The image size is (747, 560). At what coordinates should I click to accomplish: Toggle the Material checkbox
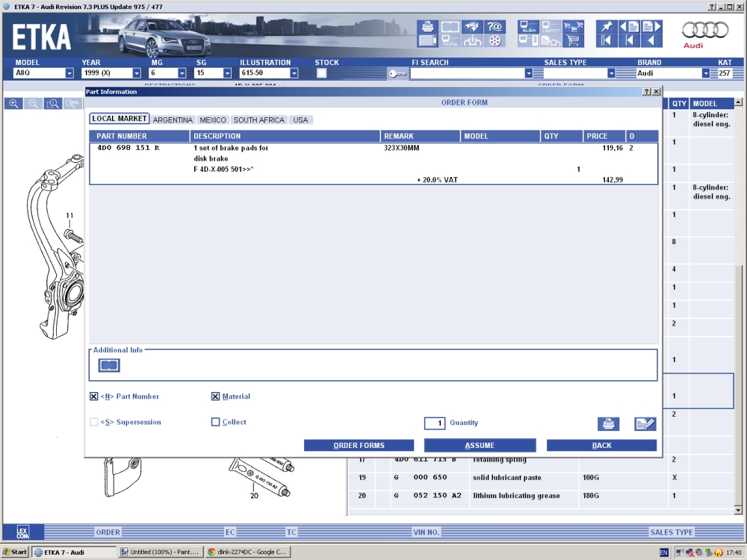(215, 396)
